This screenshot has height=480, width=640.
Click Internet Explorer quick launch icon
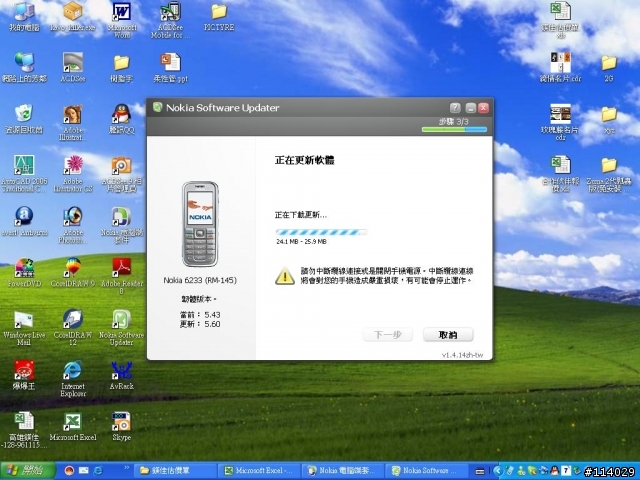[x=98, y=471]
